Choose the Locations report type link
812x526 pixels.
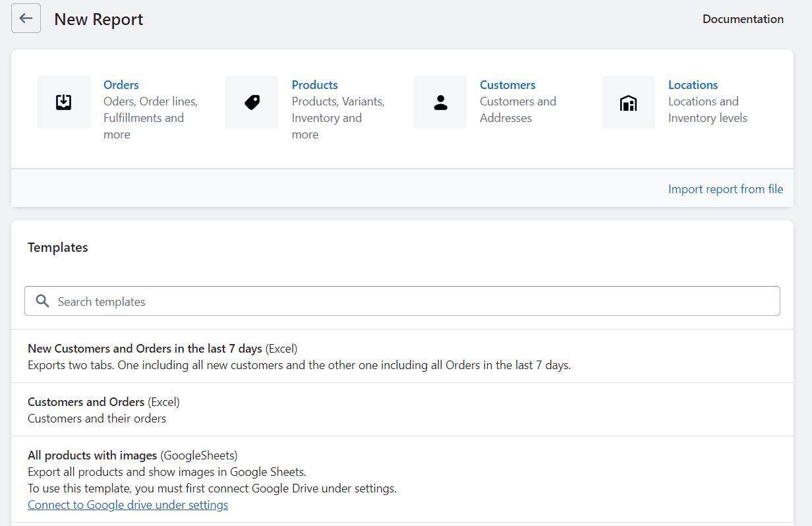[x=693, y=85]
